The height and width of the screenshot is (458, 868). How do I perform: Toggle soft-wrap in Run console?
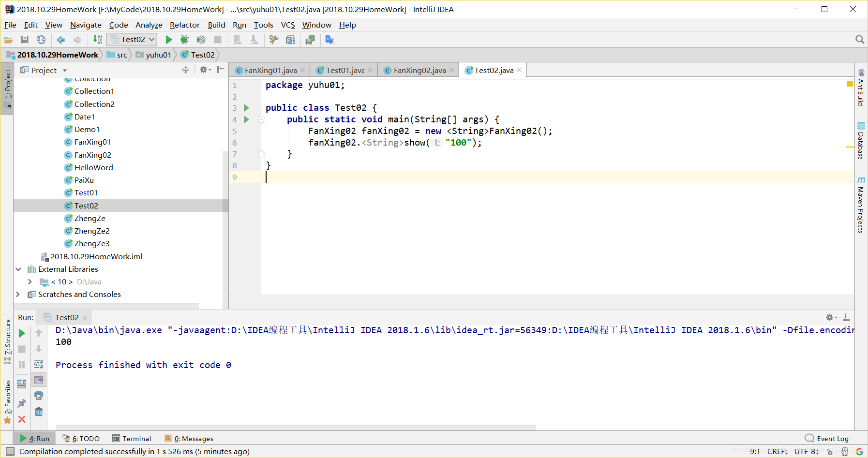pyautogui.click(x=39, y=364)
